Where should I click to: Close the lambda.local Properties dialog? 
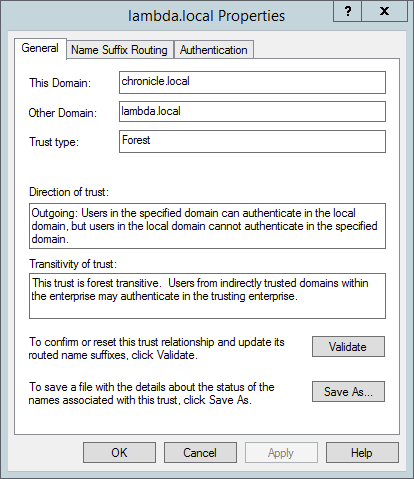(x=384, y=12)
